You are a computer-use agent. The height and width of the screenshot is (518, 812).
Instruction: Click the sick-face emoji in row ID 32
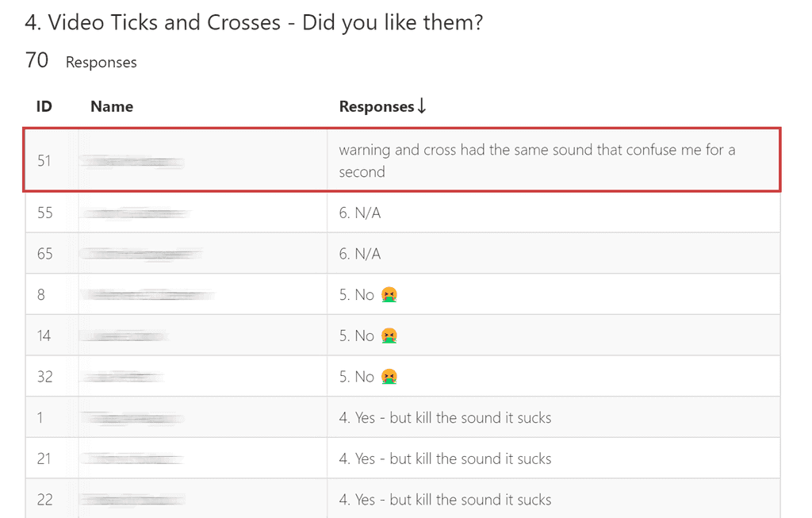[389, 377]
